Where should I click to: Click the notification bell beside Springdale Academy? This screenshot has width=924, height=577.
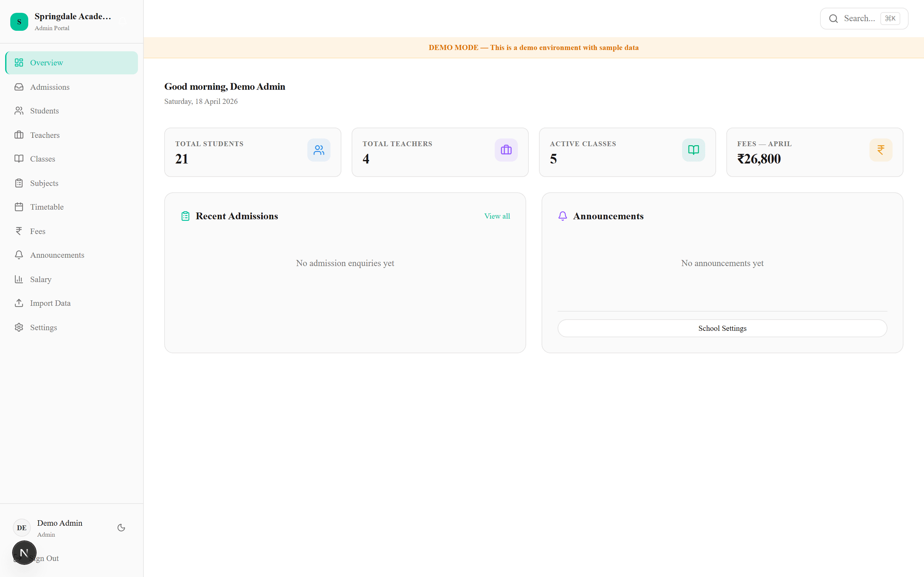pos(123,21)
